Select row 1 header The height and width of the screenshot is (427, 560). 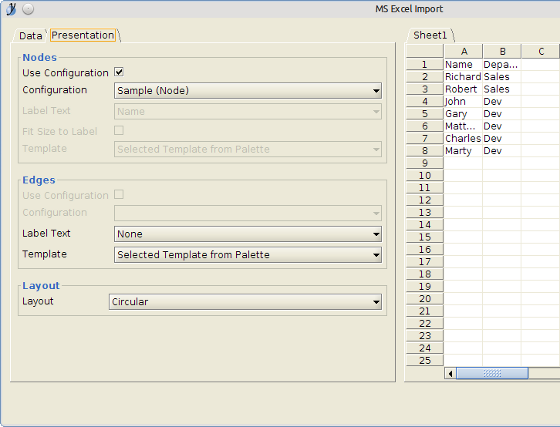point(425,65)
